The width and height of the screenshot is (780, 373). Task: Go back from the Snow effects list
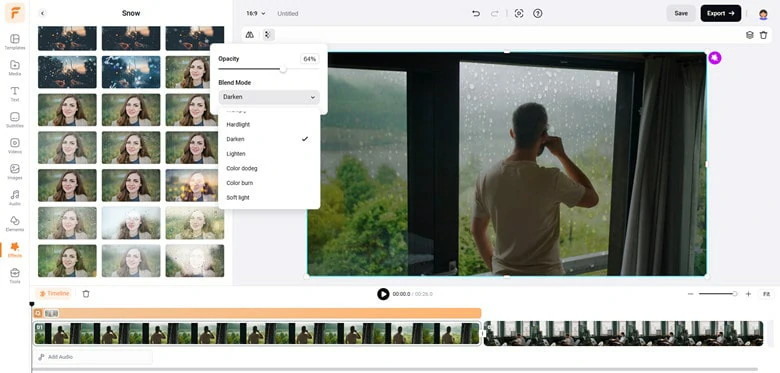pyautogui.click(x=42, y=13)
